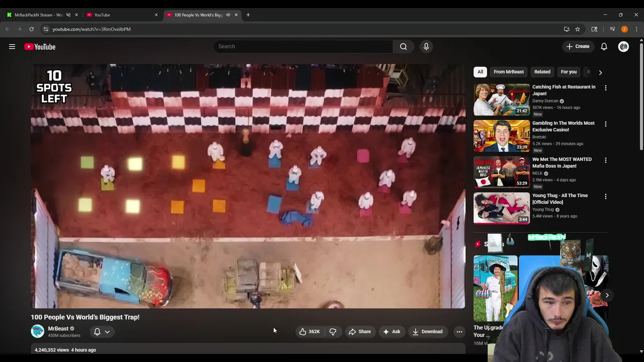Open the notifications bell in the header

(x=604, y=46)
